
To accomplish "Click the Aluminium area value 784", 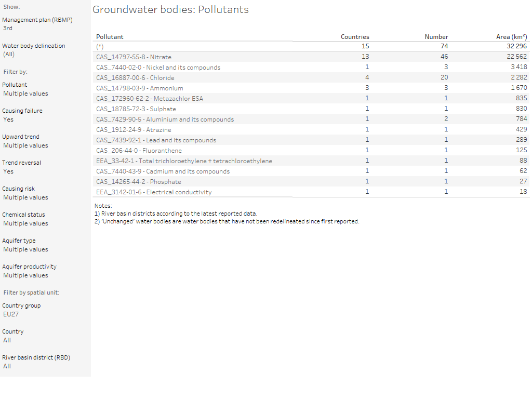I will (x=522, y=119).
